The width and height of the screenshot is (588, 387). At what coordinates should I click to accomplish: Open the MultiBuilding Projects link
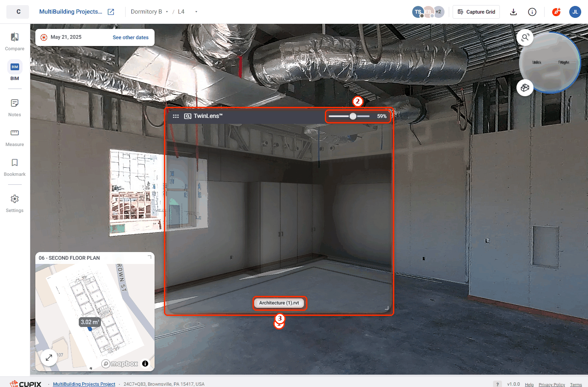pyautogui.click(x=71, y=12)
